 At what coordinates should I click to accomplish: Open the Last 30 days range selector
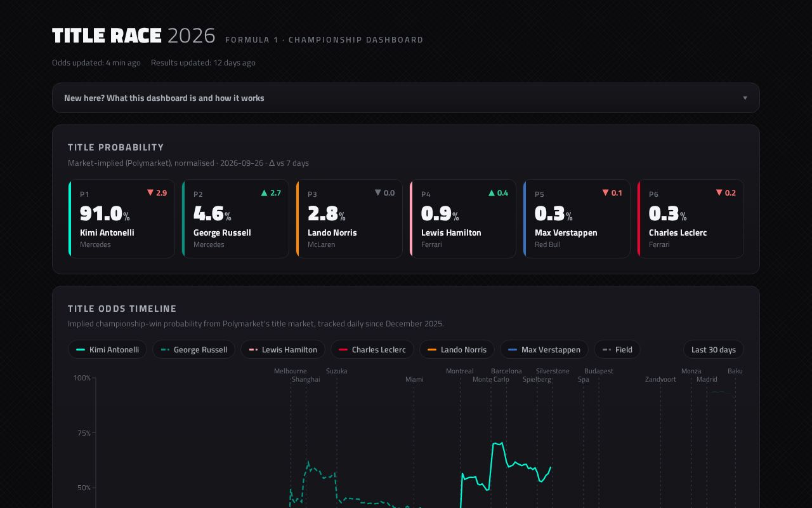pyautogui.click(x=714, y=350)
